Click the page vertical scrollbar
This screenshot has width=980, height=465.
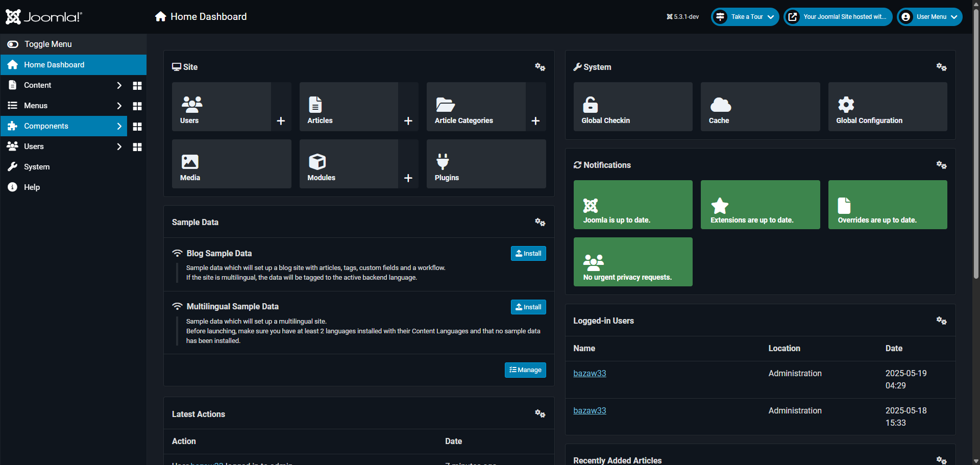click(x=976, y=143)
